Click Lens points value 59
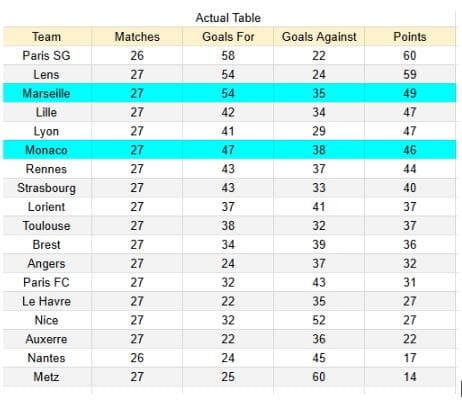Viewport: 462px width, 407px height. coord(410,74)
